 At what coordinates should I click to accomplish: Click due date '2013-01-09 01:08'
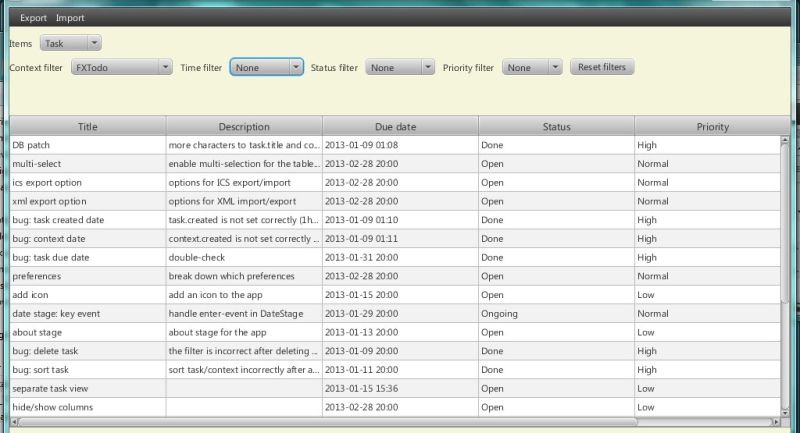(361, 145)
